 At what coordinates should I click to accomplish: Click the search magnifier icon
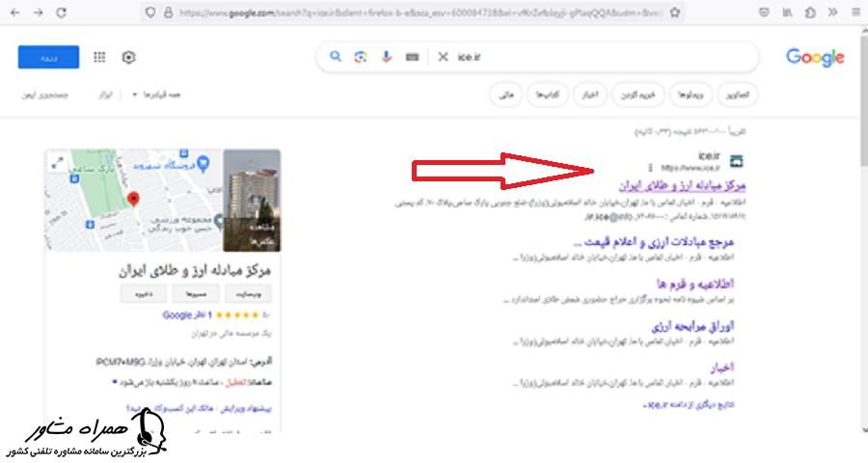(336, 57)
